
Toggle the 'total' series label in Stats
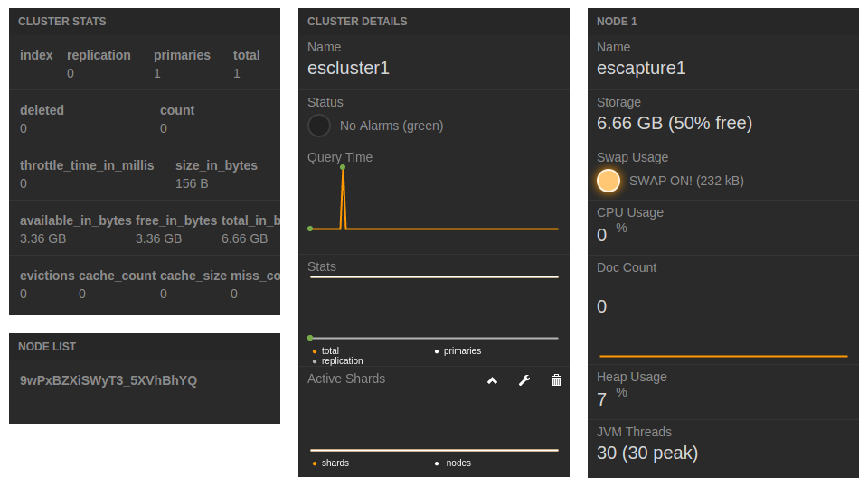pos(330,350)
